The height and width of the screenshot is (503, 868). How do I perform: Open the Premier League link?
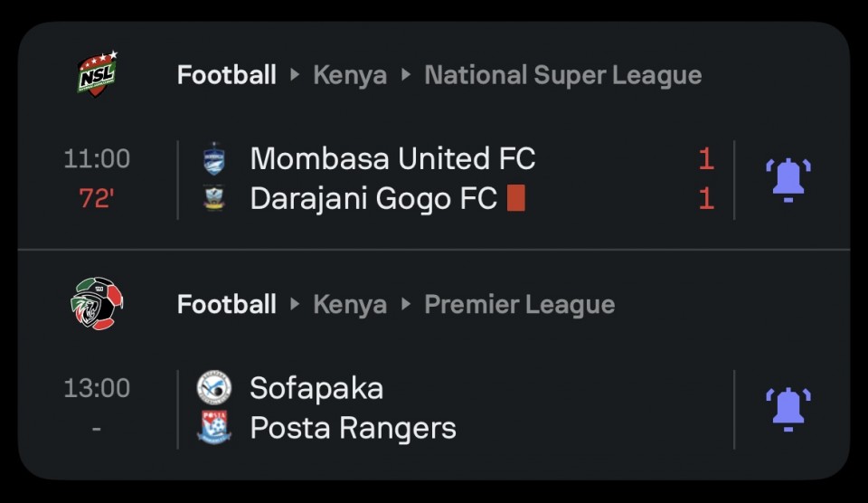pyautogui.click(x=519, y=305)
